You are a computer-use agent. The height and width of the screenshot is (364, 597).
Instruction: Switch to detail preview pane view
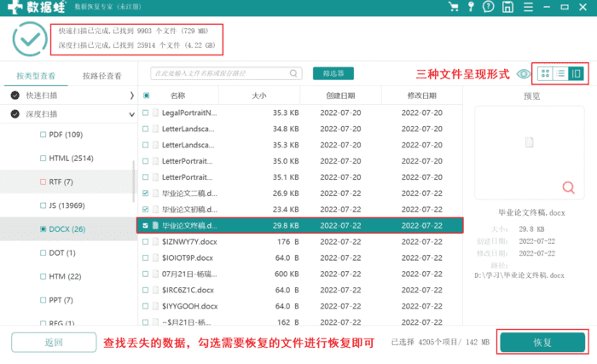pos(576,73)
